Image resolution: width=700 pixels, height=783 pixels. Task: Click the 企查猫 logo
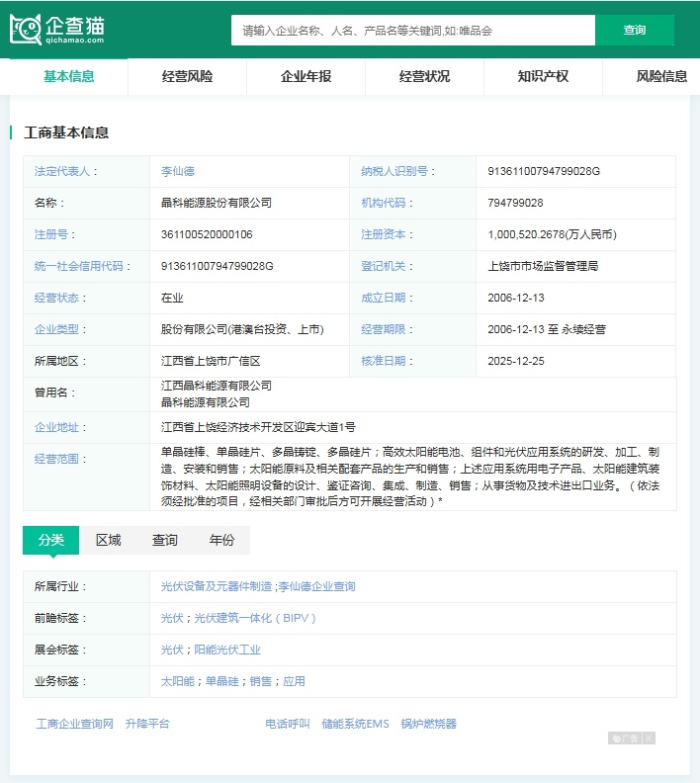pos(57,30)
